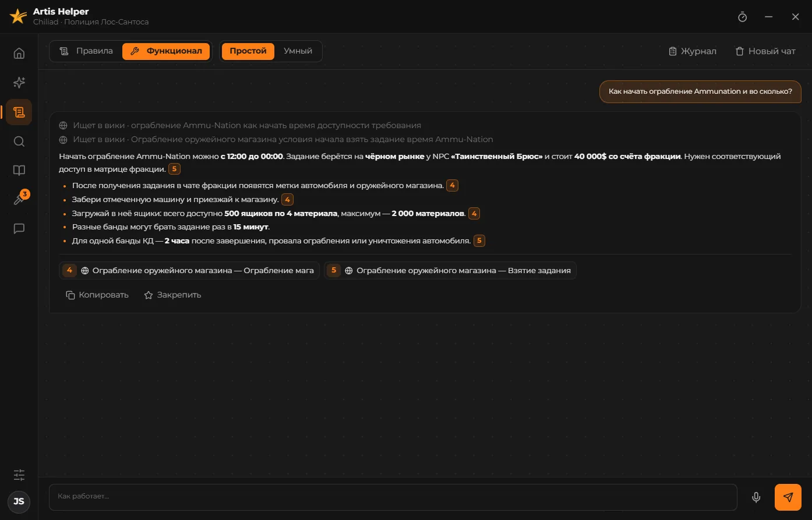Open the sliders settings icon in sidebar
Image resolution: width=812 pixels, height=520 pixels.
19,475
